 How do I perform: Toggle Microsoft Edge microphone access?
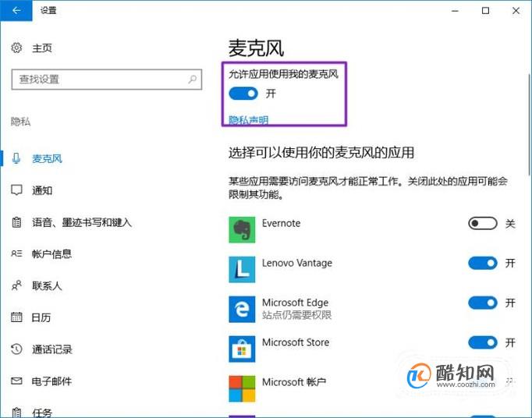(x=482, y=303)
